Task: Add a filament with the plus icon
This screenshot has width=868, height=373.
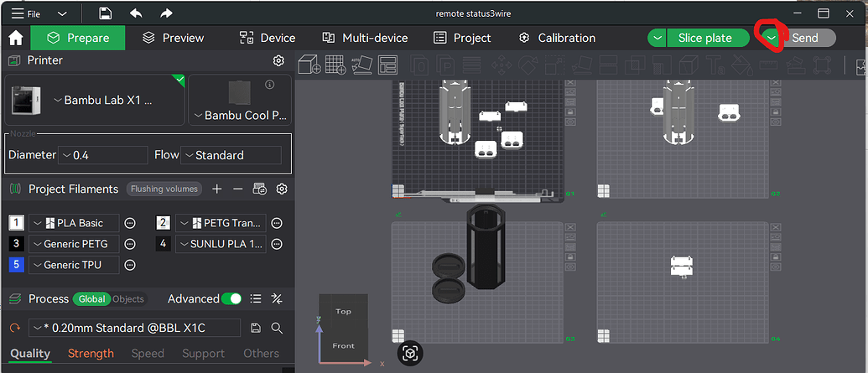Action: [x=217, y=189]
